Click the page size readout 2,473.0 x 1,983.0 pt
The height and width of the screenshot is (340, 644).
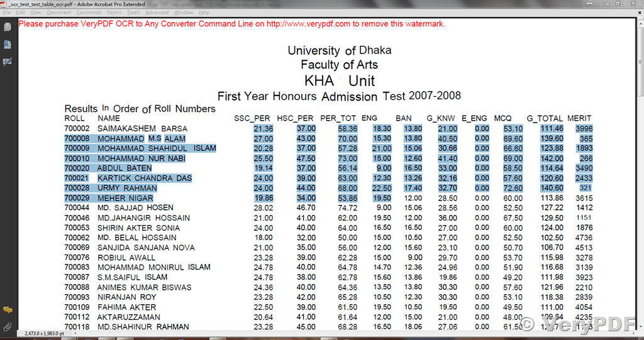(x=45, y=334)
